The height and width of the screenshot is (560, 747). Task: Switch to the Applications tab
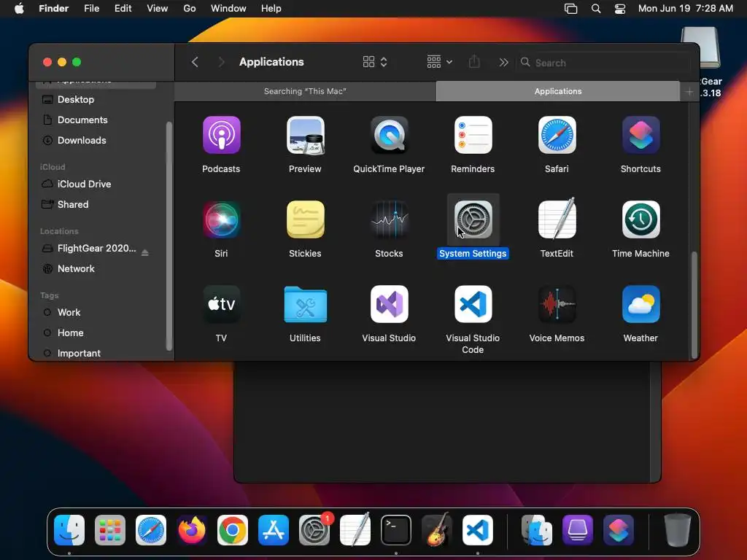(x=558, y=91)
